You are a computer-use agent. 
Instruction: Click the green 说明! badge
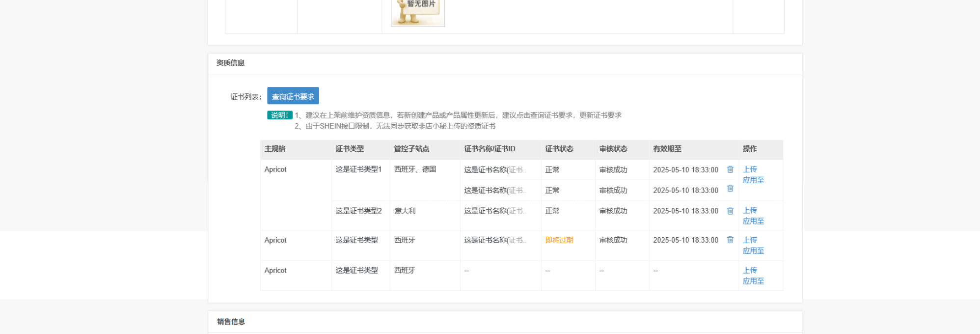click(x=279, y=115)
